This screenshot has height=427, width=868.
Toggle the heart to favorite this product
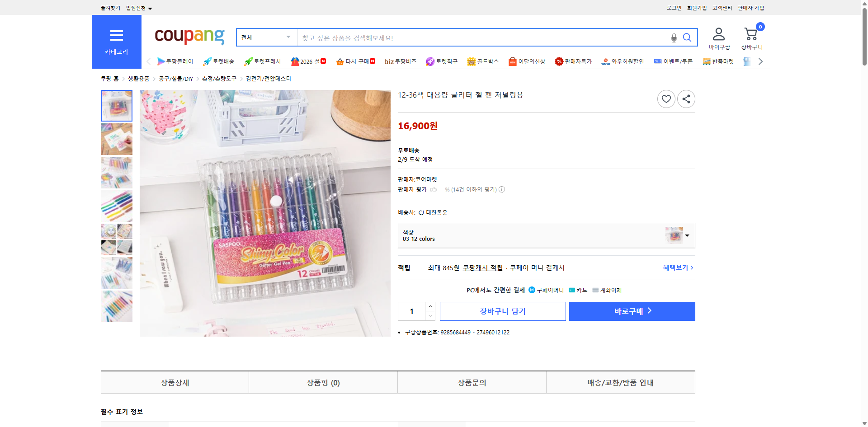point(666,99)
